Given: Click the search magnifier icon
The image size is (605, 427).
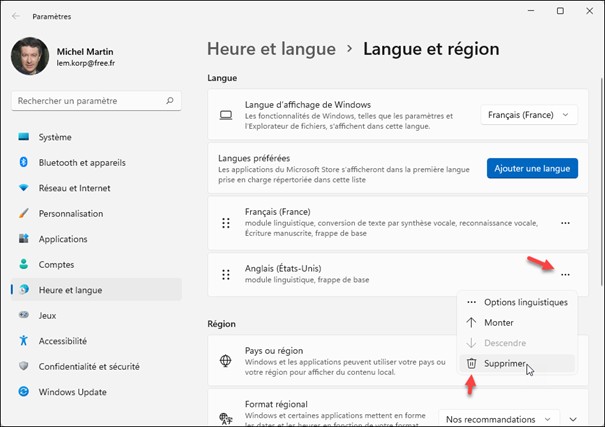Looking at the screenshot, I should click(170, 101).
